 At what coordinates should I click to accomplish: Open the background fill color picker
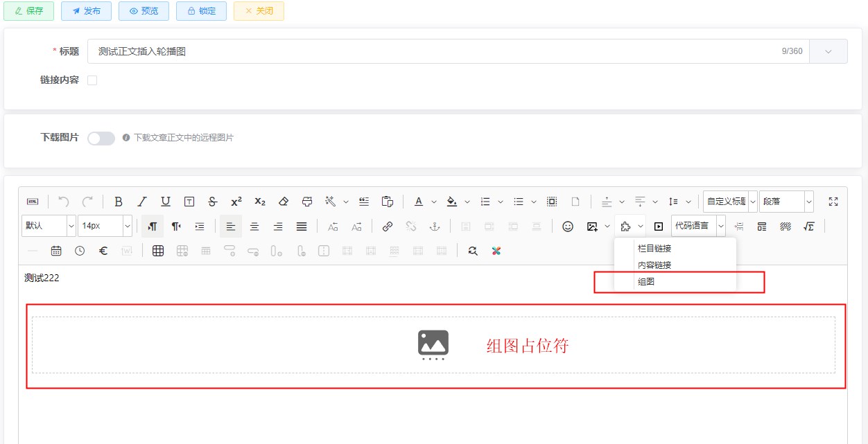(452, 202)
